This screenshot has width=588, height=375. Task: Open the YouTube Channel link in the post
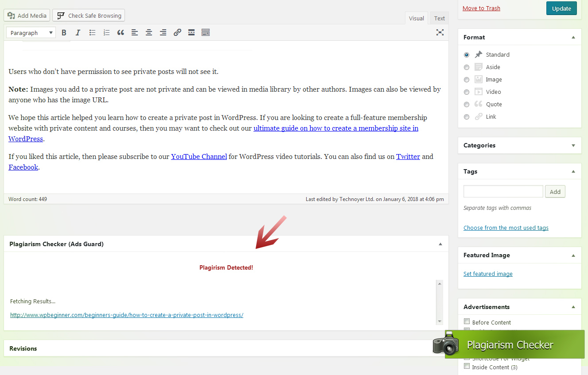[x=199, y=157]
